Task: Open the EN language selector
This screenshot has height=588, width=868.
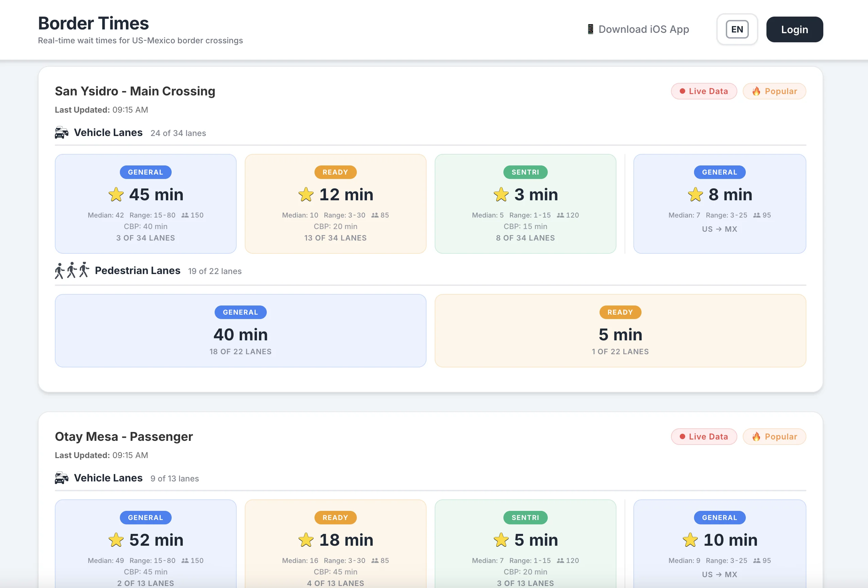Action: pos(737,29)
